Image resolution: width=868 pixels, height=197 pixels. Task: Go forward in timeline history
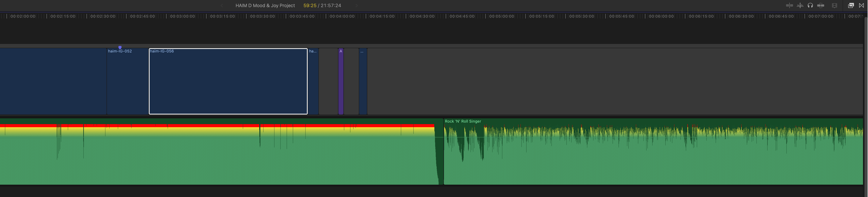pos(357,5)
